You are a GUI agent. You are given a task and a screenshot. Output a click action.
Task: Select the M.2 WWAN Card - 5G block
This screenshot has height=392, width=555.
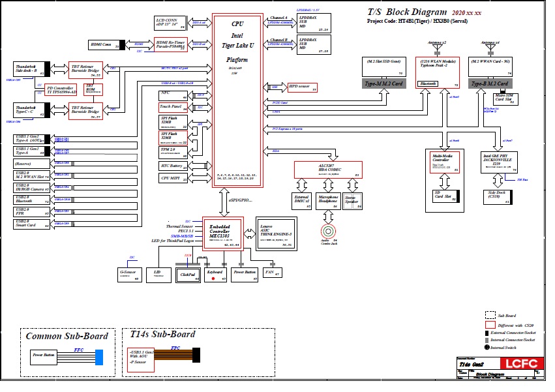[490, 67]
